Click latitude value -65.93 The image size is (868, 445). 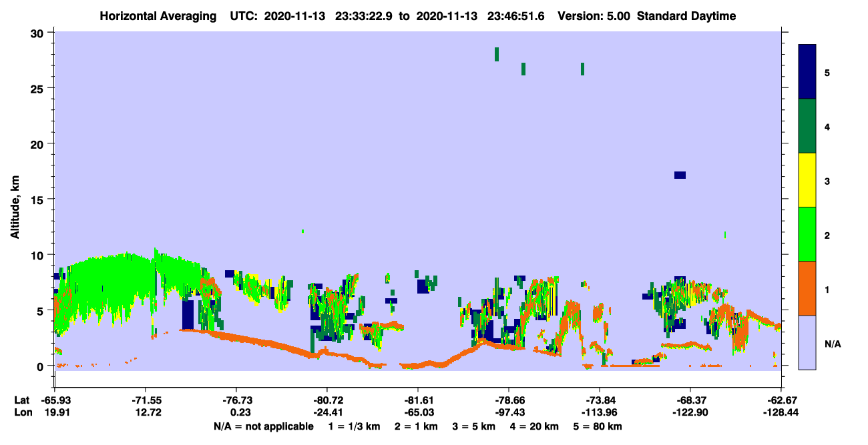[55, 400]
